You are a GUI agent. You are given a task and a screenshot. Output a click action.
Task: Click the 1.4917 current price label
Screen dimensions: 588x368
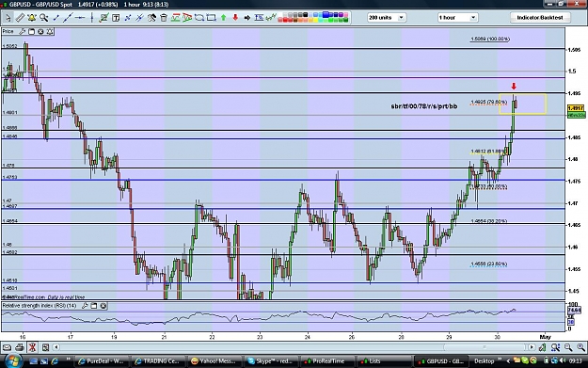[x=577, y=108]
